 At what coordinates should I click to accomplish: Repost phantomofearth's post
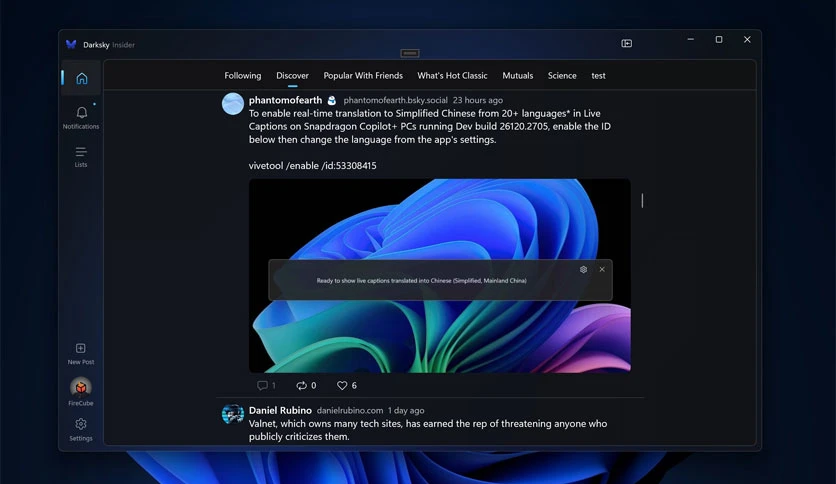tap(306, 385)
